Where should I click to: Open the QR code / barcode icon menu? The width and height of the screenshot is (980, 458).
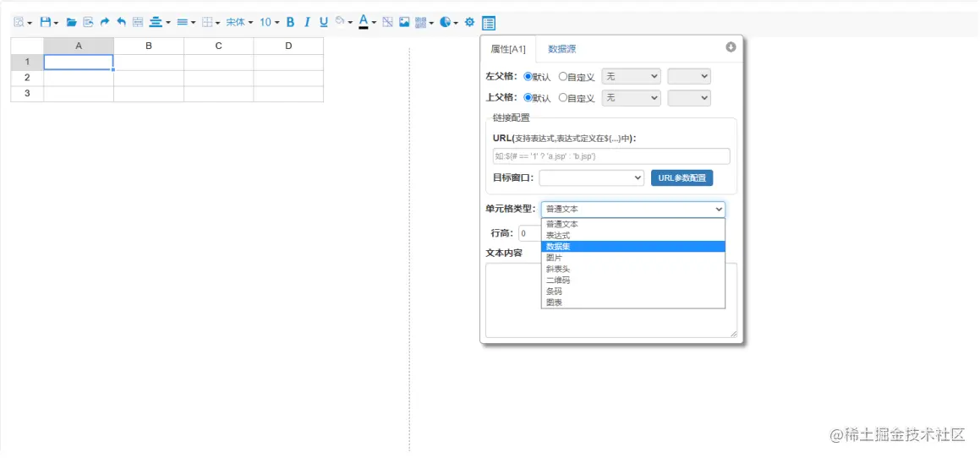point(424,22)
